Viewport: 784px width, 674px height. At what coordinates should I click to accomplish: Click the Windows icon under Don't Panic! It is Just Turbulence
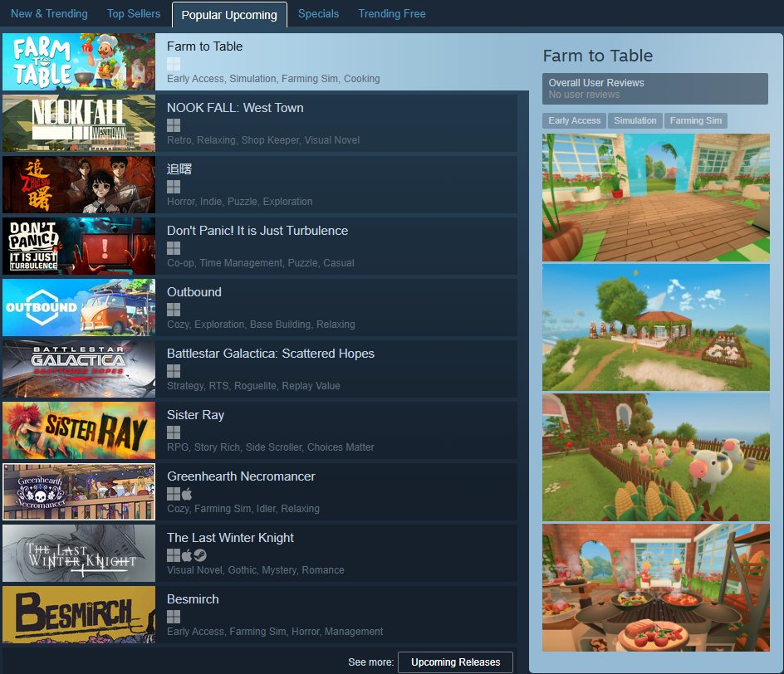(174, 248)
